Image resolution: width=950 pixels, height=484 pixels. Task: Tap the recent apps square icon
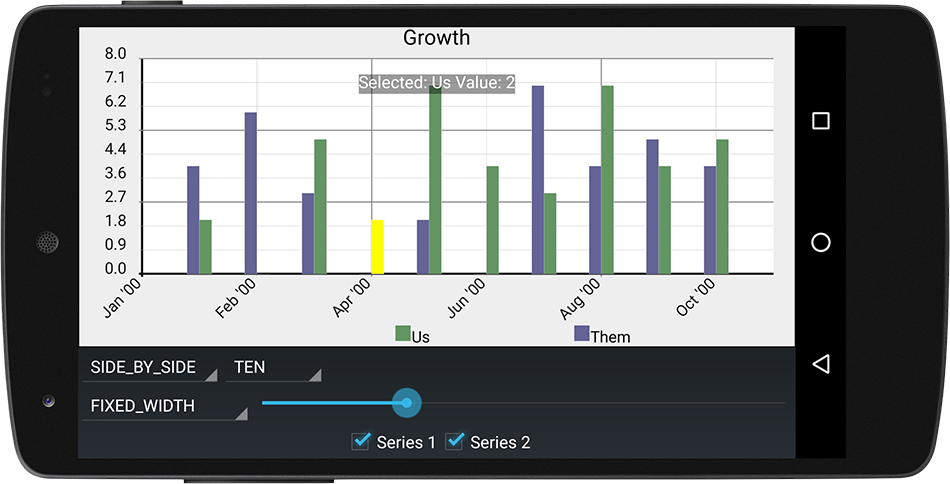click(820, 121)
